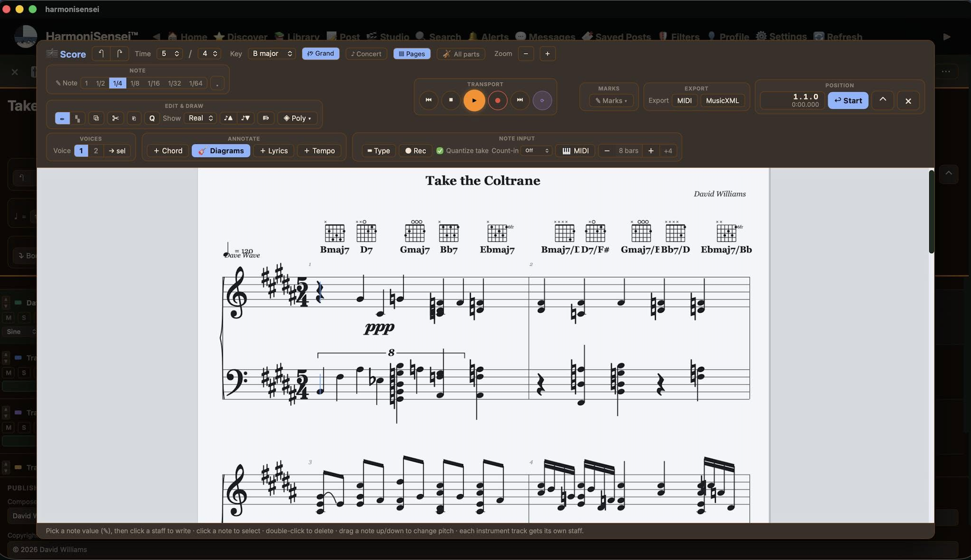
Task: Open the time signature numerator 5 selector
Action: click(x=169, y=54)
